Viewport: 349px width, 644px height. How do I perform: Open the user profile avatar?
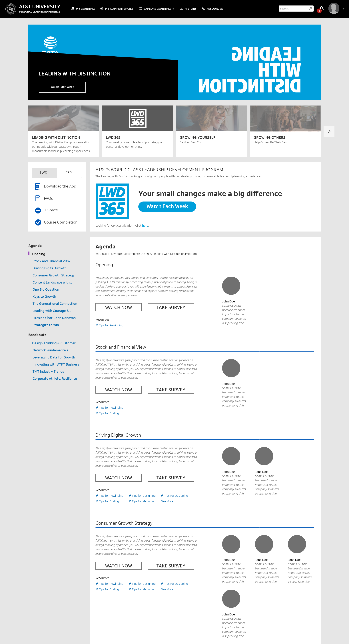pyautogui.click(x=334, y=9)
